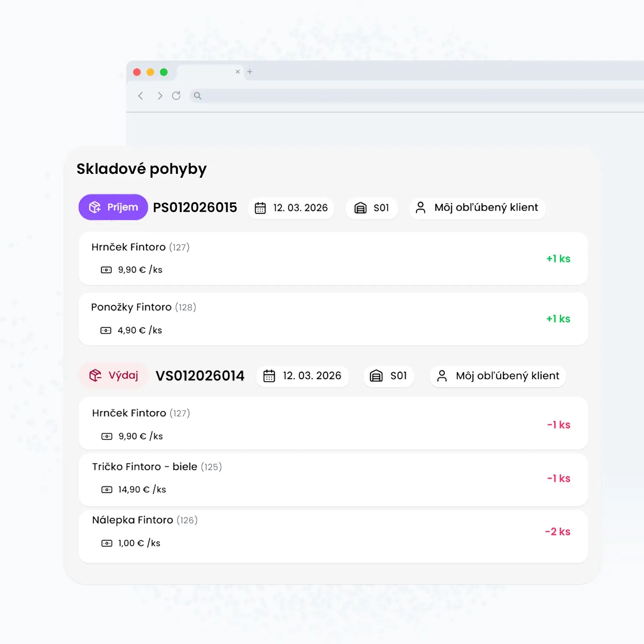Select Nálepka Fintoro (126) item row
This screenshot has height=644, width=644.
coord(333,532)
